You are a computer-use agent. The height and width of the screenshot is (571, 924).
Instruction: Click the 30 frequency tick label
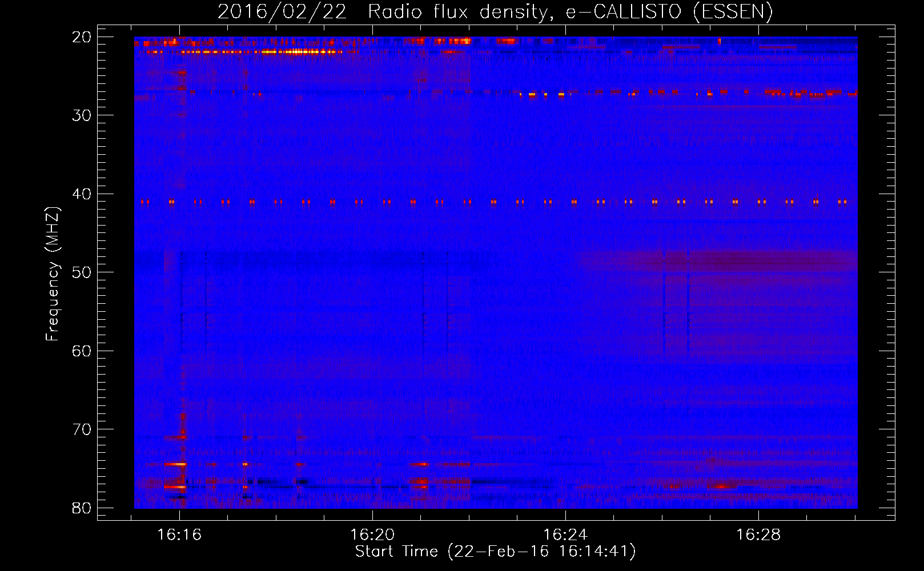click(x=82, y=115)
